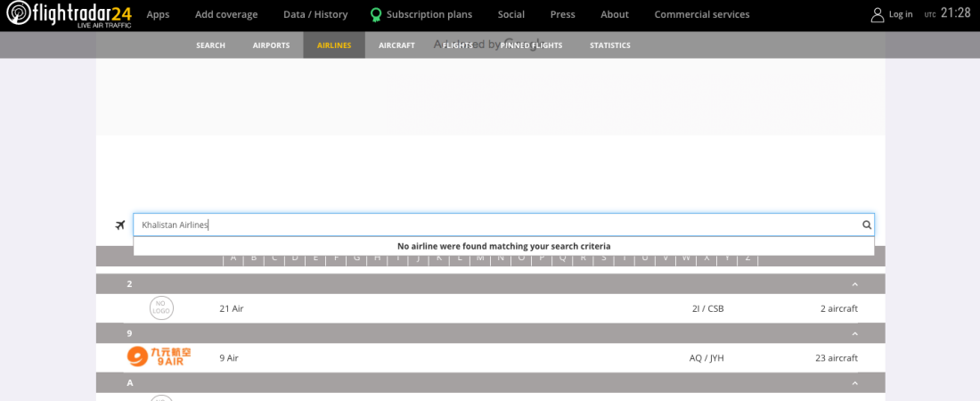Click '23 aircraft' count for 9 Air
The width and height of the screenshot is (980, 401).
click(837, 358)
